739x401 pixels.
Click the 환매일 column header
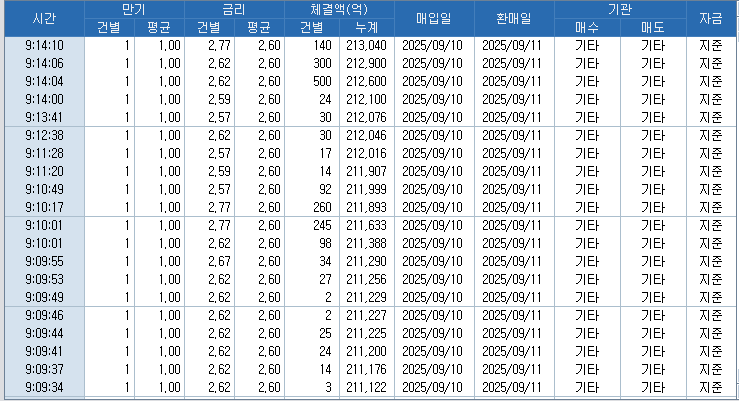pos(514,18)
